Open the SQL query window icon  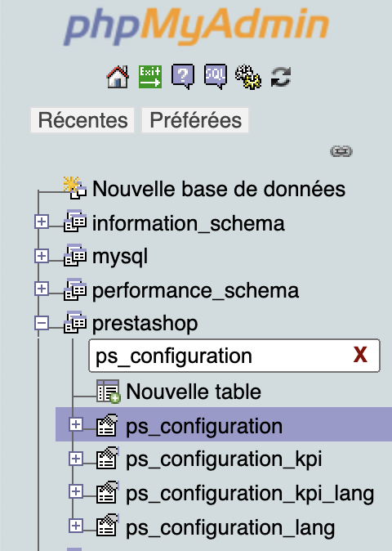tap(216, 77)
